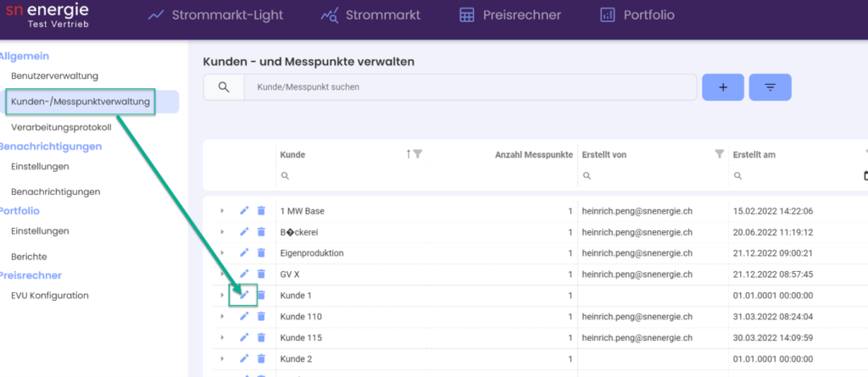868x377 pixels.
Task: Open Einstellungen under Benachrichtigungen
Action: point(40,166)
